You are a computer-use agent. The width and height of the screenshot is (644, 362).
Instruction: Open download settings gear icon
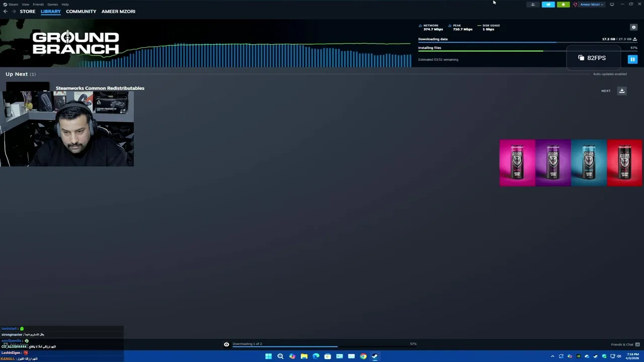click(x=633, y=27)
